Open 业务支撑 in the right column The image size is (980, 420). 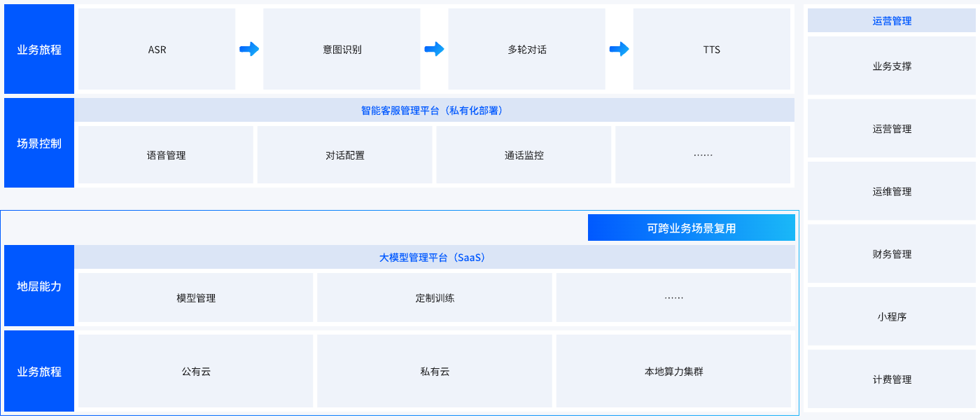[892, 66]
